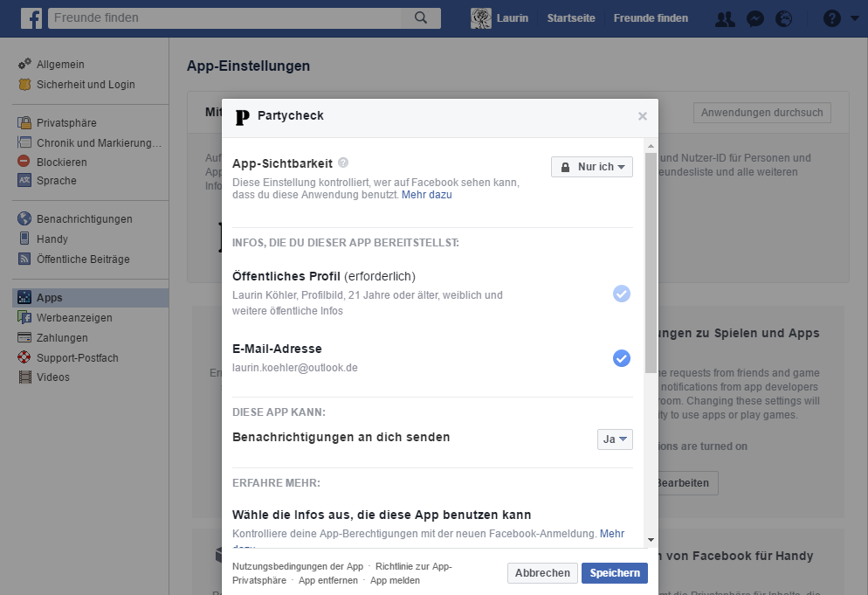The image size is (868, 595).
Task: Click the red Blockieren icon
Action: click(24, 162)
